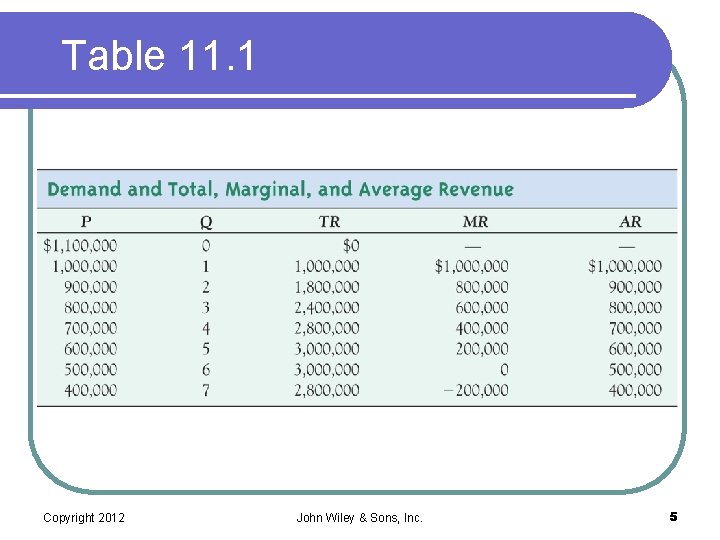Click quantity "5" in the Q column

206,349
